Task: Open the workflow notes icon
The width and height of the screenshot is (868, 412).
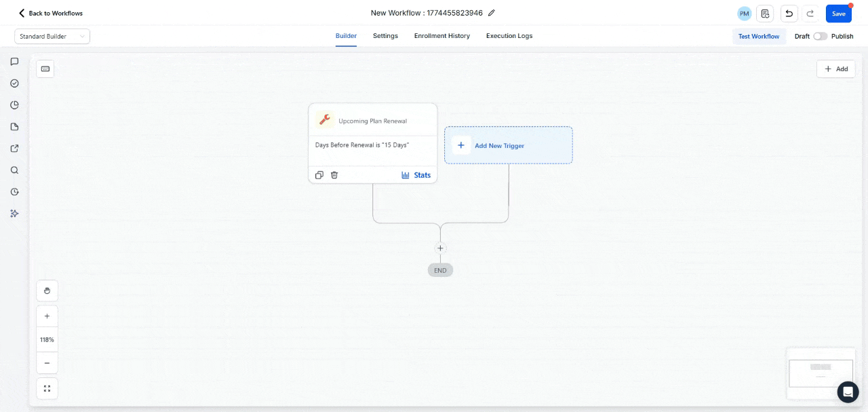Action: click(x=766, y=14)
